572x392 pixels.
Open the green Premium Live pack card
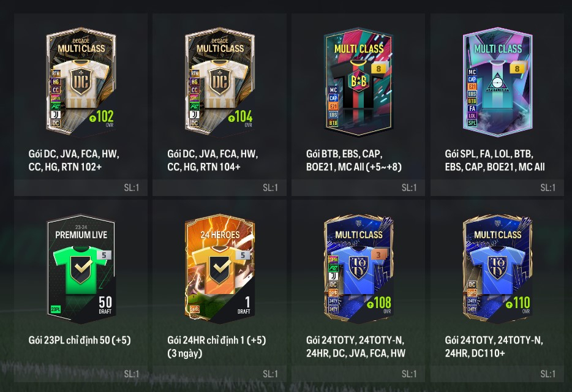point(81,268)
